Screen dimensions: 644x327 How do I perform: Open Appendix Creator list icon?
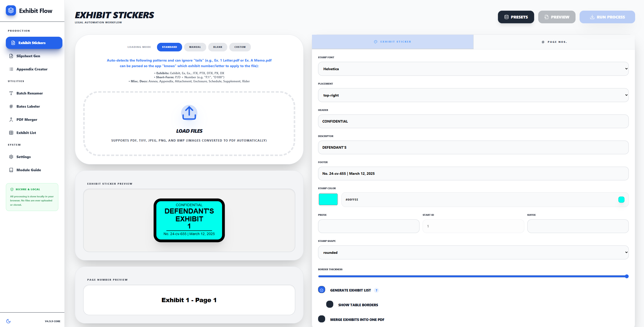(11, 69)
